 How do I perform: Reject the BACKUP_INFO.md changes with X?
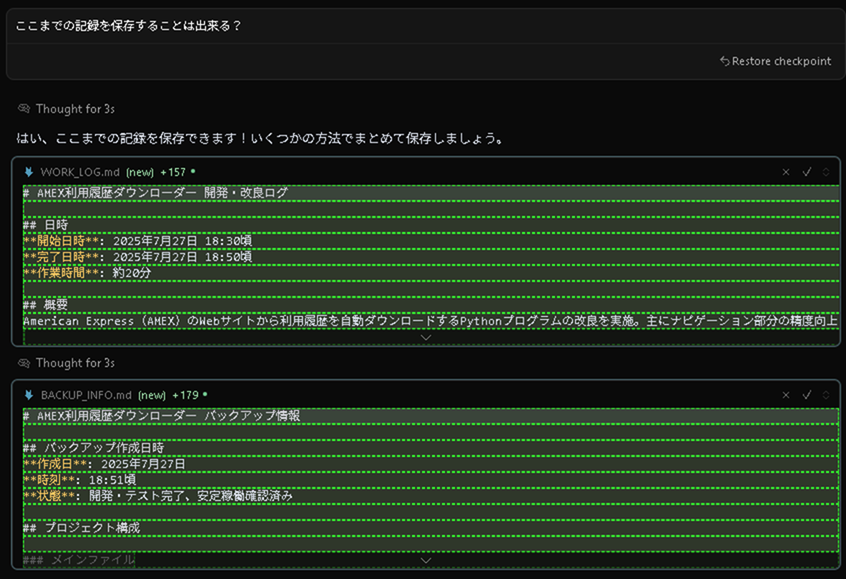click(786, 395)
